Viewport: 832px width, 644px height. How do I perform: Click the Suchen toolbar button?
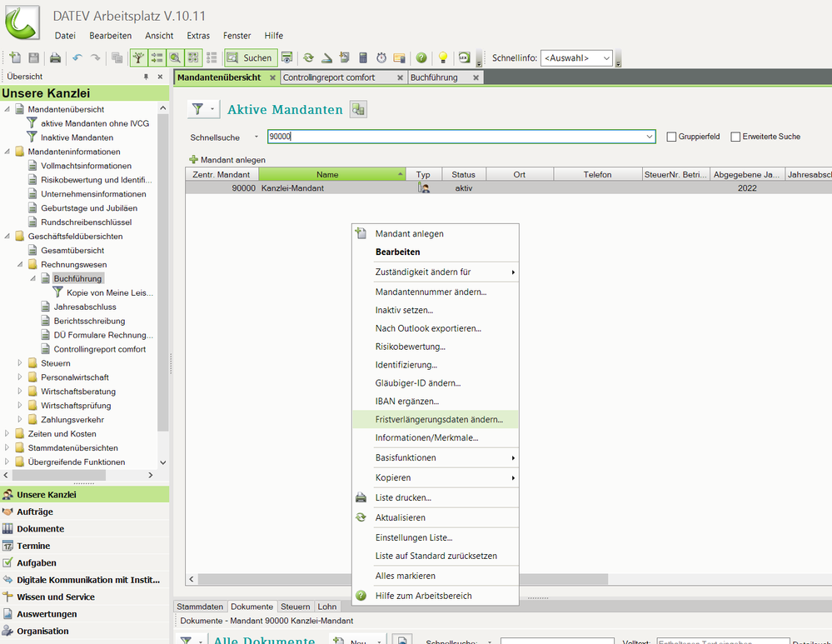tap(251, 57)
